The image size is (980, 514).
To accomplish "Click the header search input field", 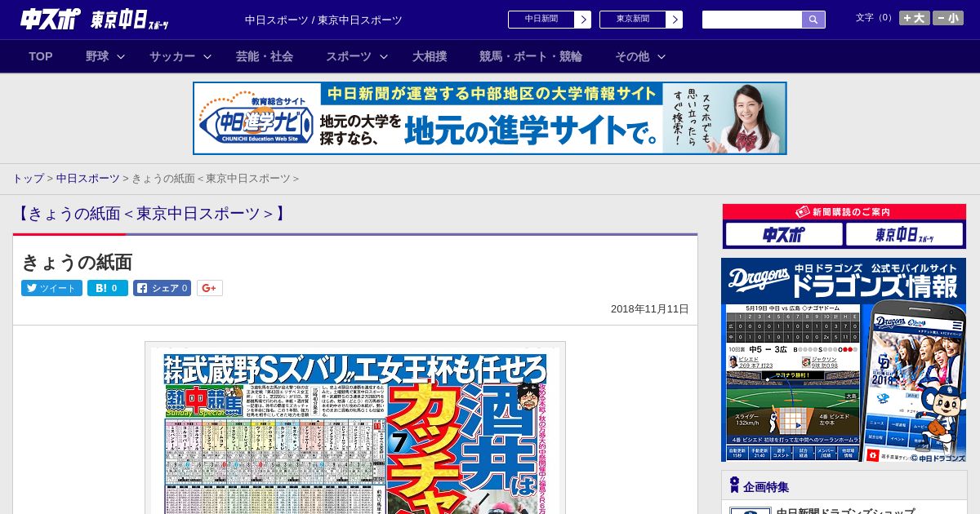I will (752, 20).
